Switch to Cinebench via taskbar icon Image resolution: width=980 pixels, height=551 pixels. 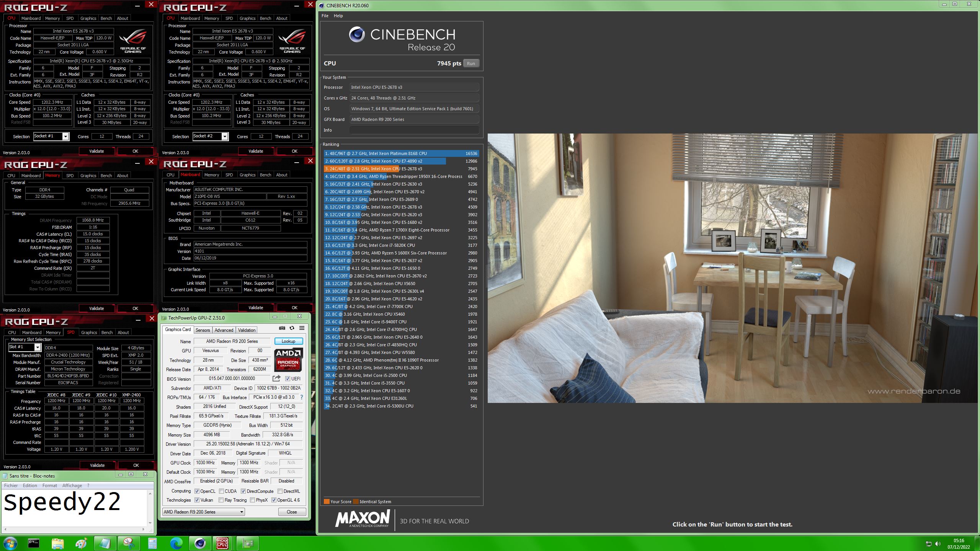200,543
